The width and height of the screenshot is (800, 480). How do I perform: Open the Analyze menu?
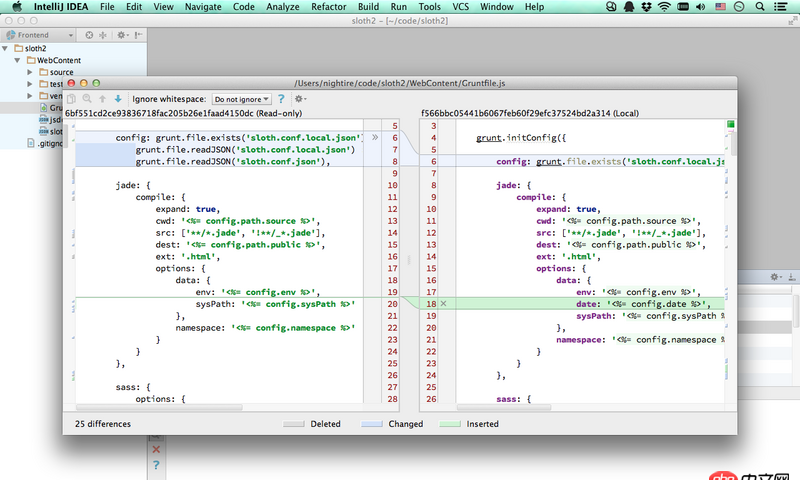(x=283, y=7)
